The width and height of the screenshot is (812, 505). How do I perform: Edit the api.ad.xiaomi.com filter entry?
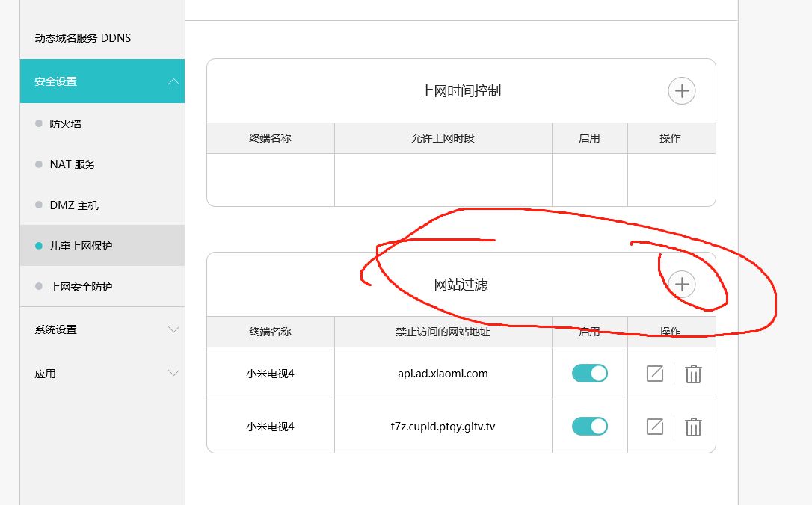[654, 373]
